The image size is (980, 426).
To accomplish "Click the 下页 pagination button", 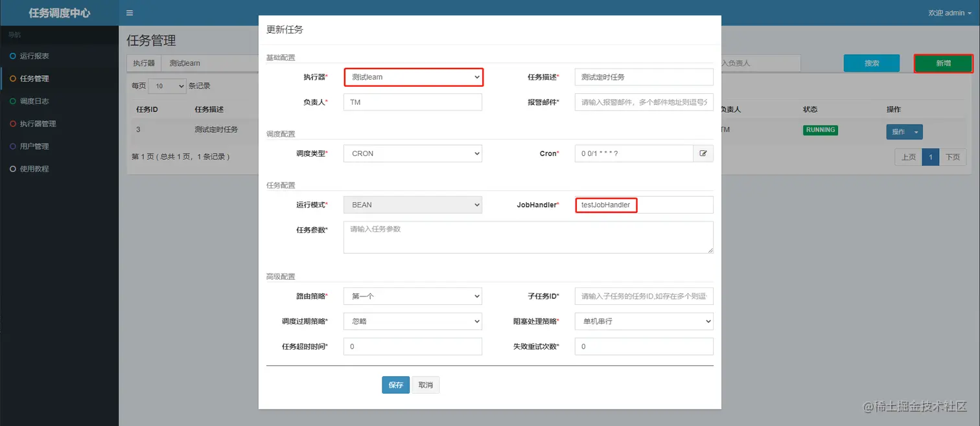I will (953, 157).
